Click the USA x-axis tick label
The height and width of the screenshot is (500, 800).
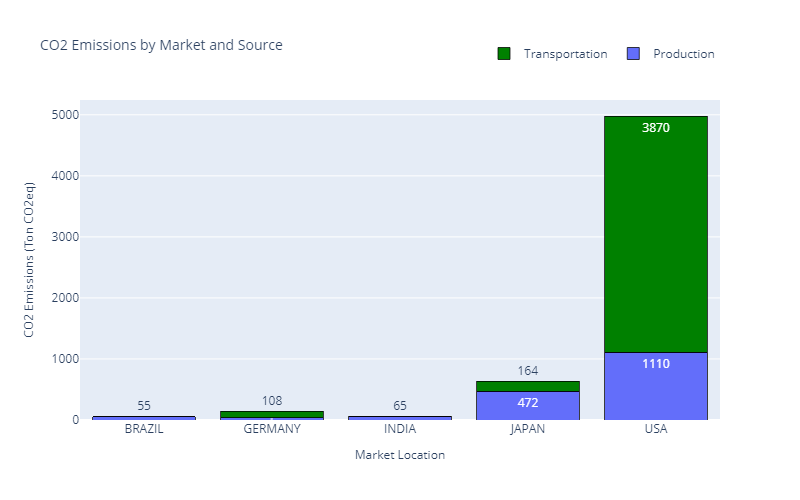coord(656,429)
